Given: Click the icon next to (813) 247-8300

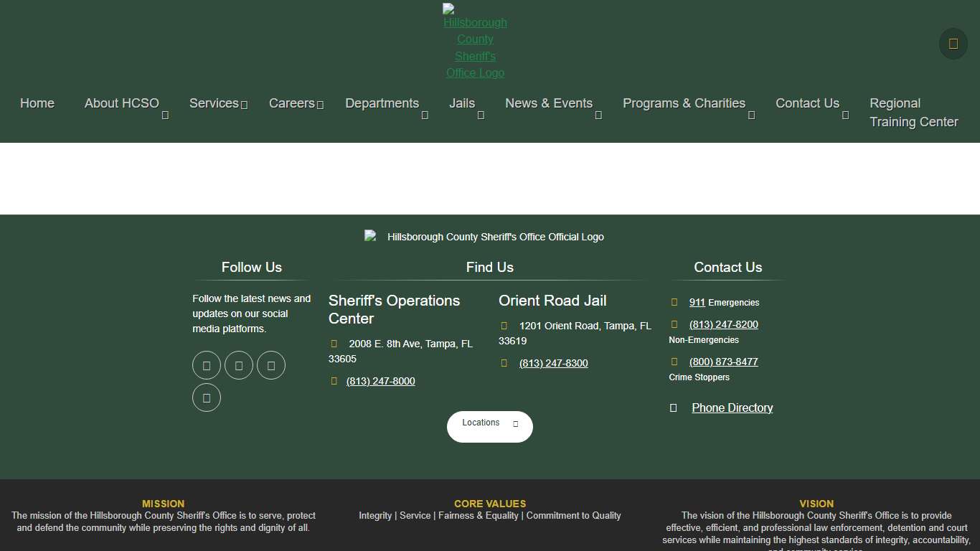Looking at the screenshot, I should click(504, 363).
